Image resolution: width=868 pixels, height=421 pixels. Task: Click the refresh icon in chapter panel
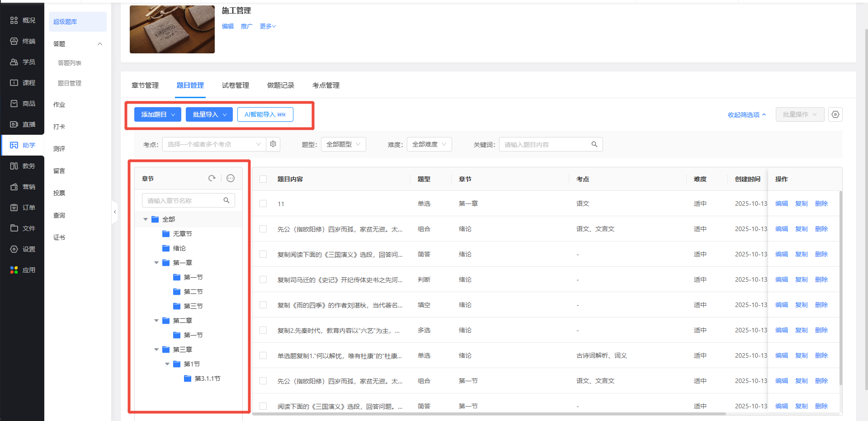(x=212, y=178)
